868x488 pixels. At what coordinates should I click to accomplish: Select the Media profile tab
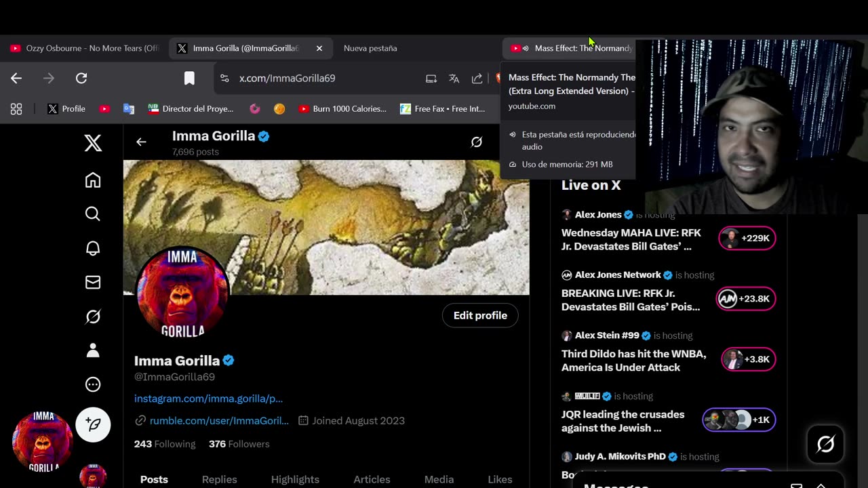439,479
